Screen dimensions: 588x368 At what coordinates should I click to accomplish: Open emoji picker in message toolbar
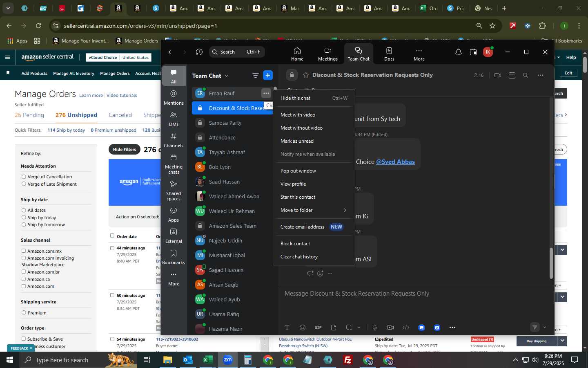[302, 328]
